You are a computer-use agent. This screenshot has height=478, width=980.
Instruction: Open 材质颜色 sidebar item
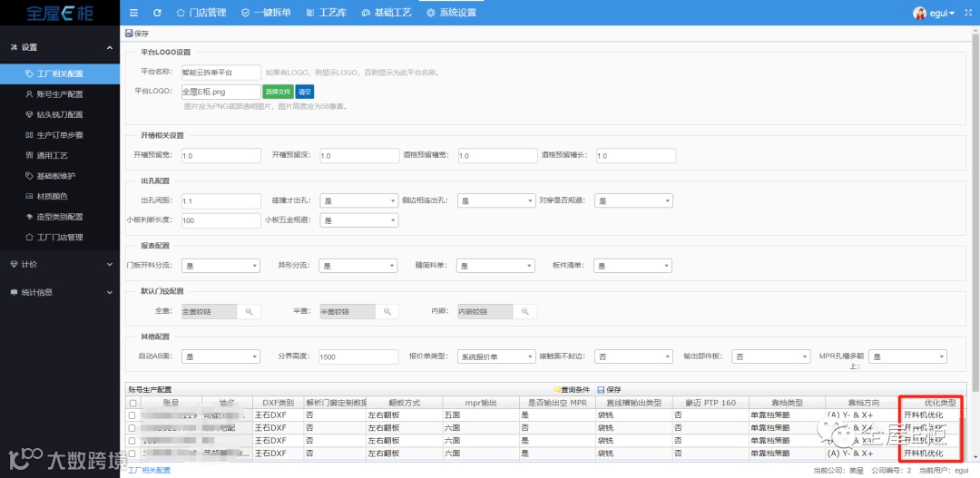coord(60,196)
